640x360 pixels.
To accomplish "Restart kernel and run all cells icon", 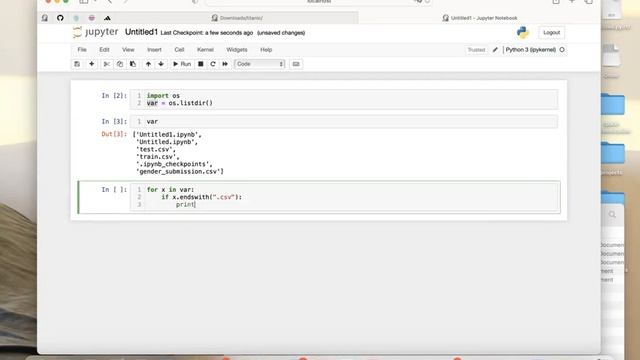I will click(225, 64).
